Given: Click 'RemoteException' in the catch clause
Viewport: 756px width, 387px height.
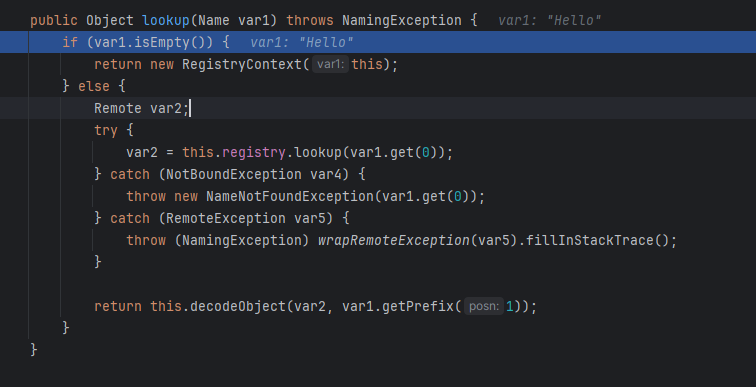Looking at the screenshot, I should (x=226, y=218).
